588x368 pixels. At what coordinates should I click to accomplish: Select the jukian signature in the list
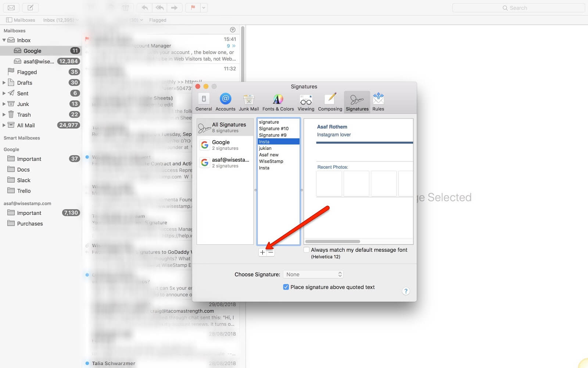[266, 148]
